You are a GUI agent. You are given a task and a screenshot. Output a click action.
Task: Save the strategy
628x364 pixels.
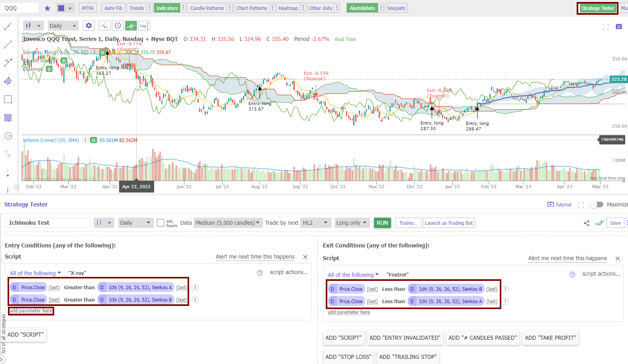pyautogui.click(x=615, y=223)
